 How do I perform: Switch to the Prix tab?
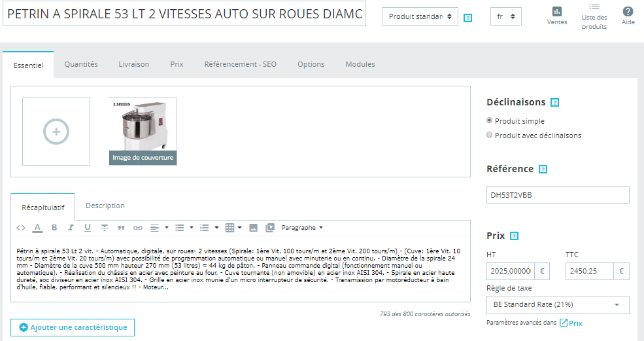pos(177,64)
